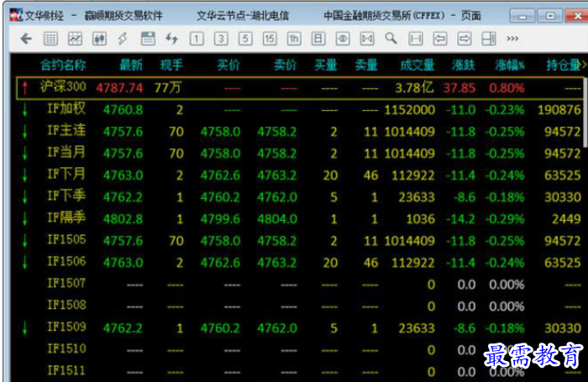The width and height of the screenshot is (588, 382).
Task: Click IF隔季 bid price 4799.6
Action: click(220, 219)
